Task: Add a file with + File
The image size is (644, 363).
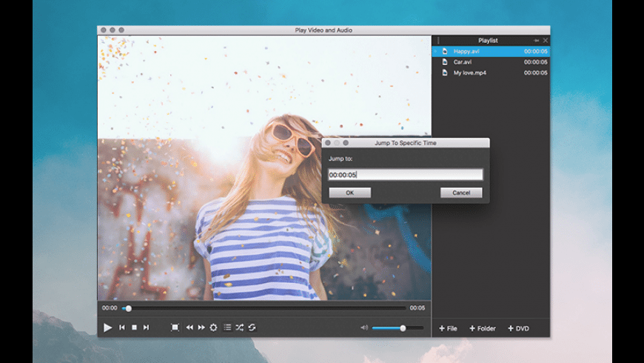Action: pos(448,328)
